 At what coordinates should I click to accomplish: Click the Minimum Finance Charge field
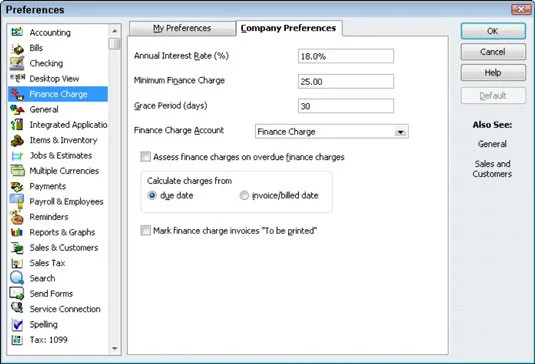[x=346, y=82]
